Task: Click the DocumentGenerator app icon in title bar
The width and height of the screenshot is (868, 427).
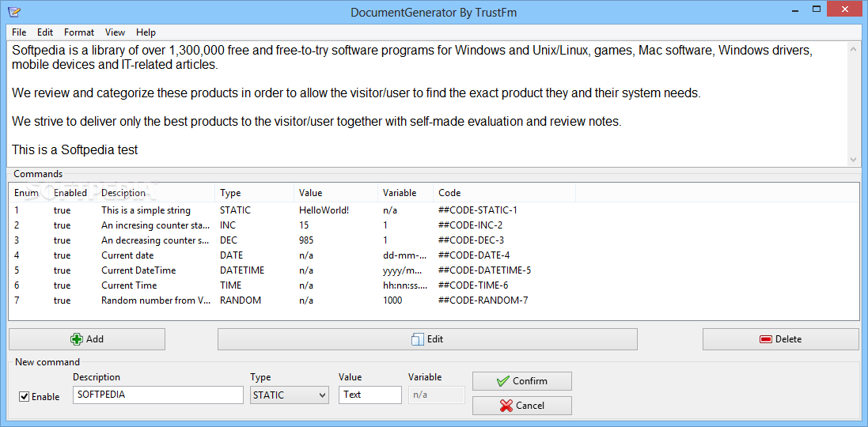Action: coord(13,11)
